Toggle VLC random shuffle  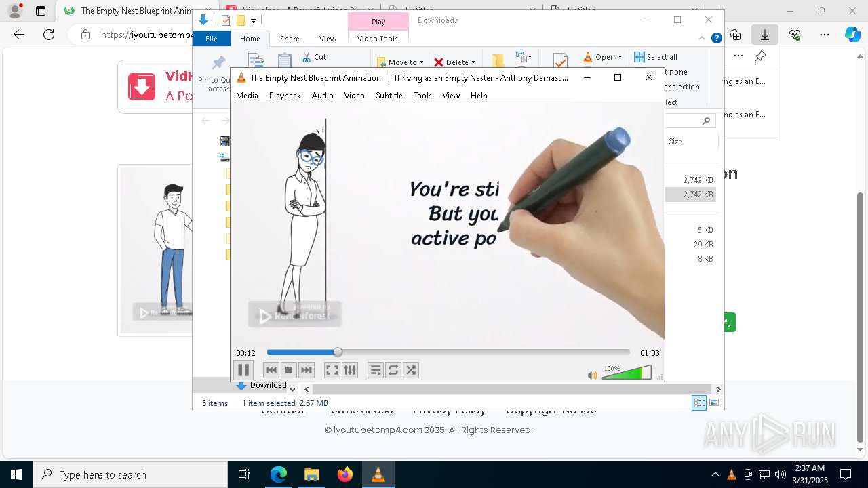coord(411,370)
